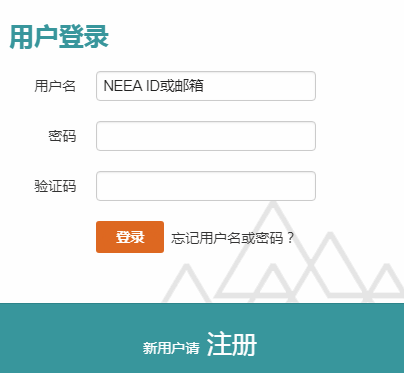This screenshot has height=373, width=404.
Task: Click the large 注册 register link
Action: coord(232,345)
